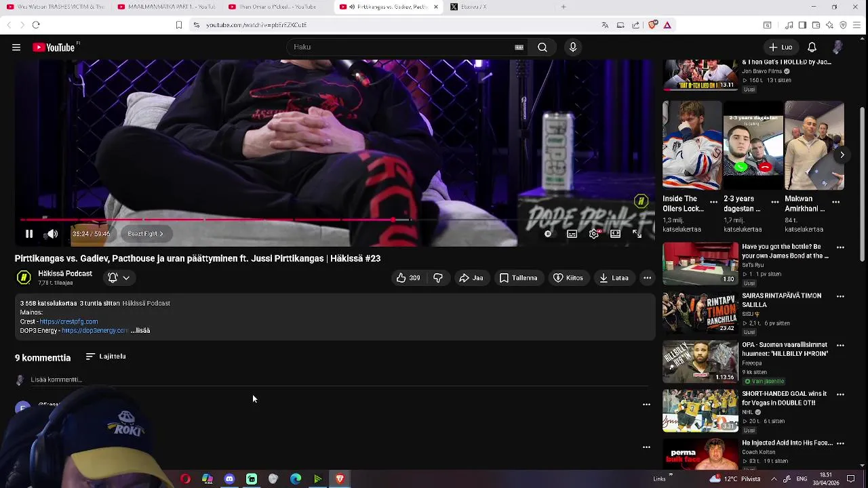Viewport: 868px width, 488px height.
Task: Open the Inside The Oilers Lock short thumbnail
Action: [692, 146]
